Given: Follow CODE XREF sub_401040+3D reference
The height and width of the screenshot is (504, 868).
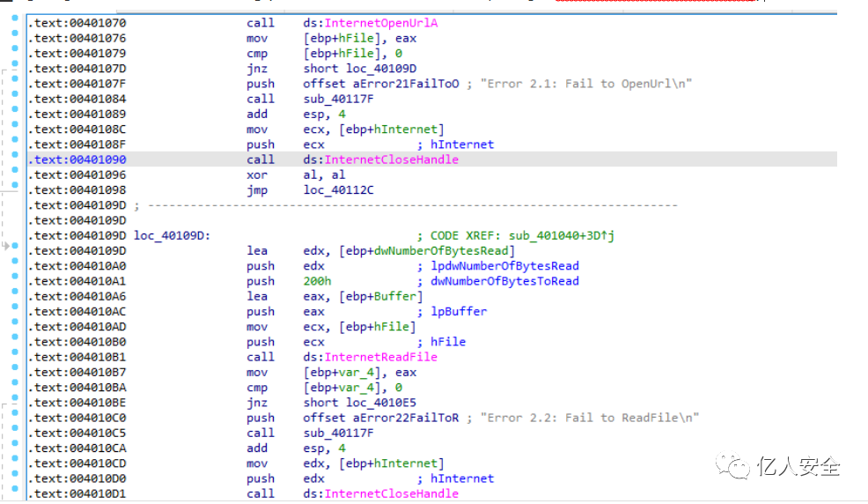Looking at the screenshot, I should tap(562, 235).
